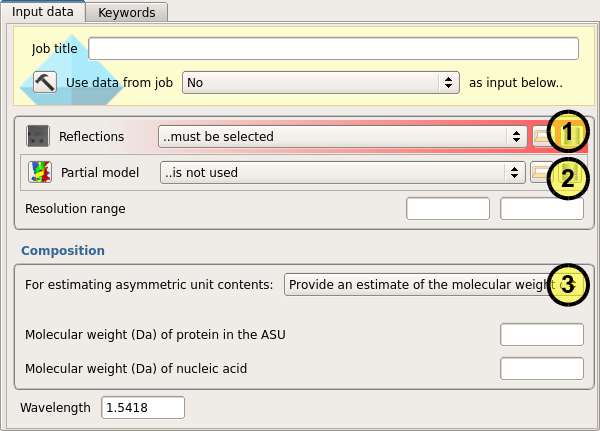The width and height of the screenshot is (600, 431).
Task: Select the Input data tab
Action: [x=42, y=12]
